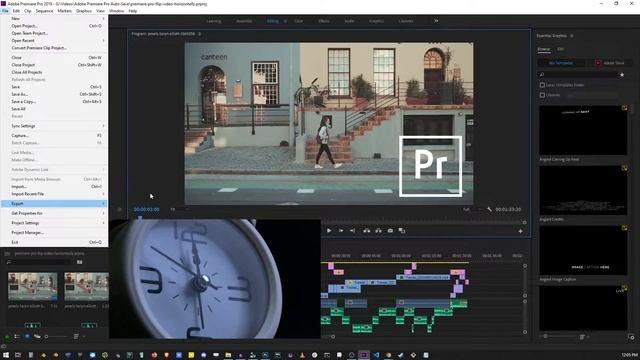
Task: Step forward one frame in program monitor
Action: pos(341,231)
